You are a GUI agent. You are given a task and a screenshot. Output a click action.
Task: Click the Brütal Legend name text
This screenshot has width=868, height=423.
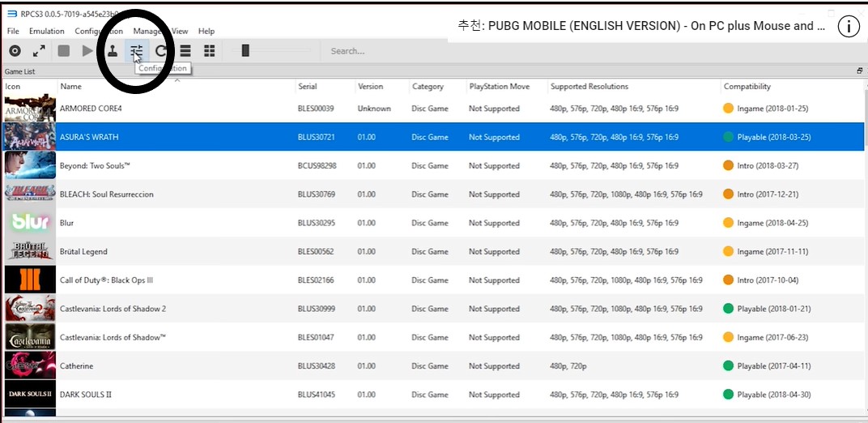pyautogui.click(x=83, y=251)
